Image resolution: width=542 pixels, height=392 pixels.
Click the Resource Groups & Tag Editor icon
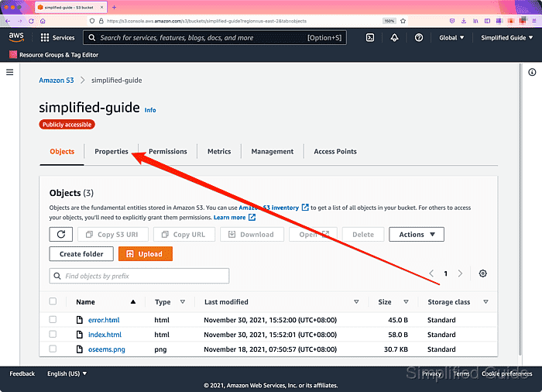pyautogui.click(x=13, y=54)
